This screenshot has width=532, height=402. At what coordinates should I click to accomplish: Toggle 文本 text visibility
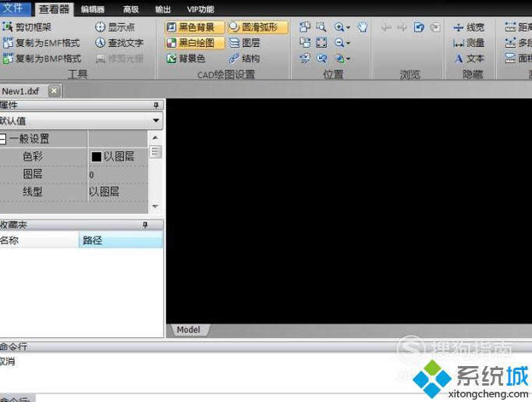[469, 59]
